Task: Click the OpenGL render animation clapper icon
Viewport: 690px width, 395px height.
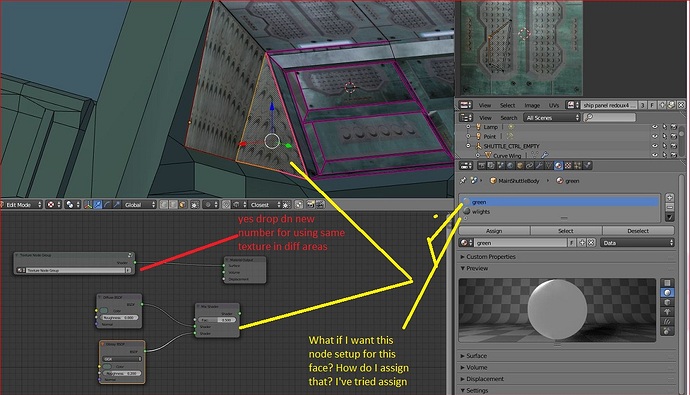Action: [320, 205]
